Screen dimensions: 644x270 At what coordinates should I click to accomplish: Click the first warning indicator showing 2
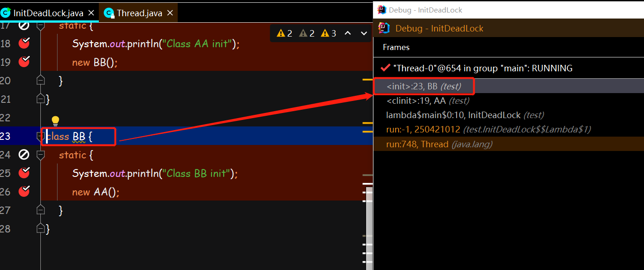284,33
